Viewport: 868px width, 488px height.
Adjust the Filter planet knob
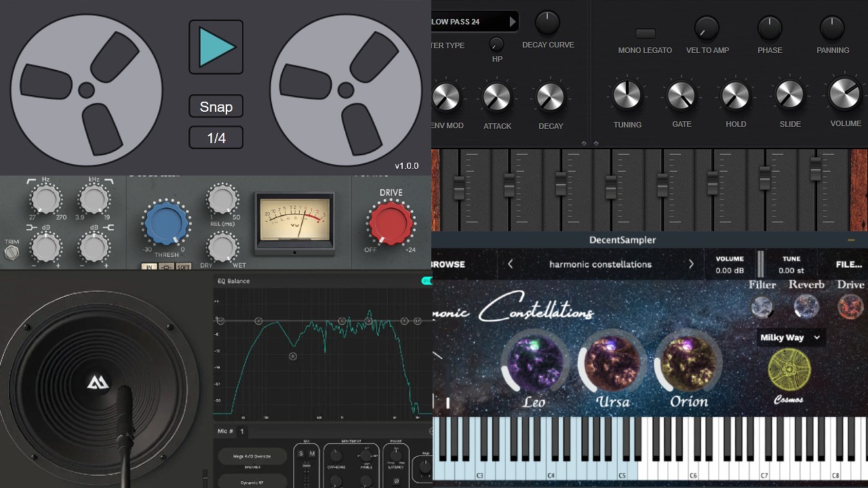point(762,307)
